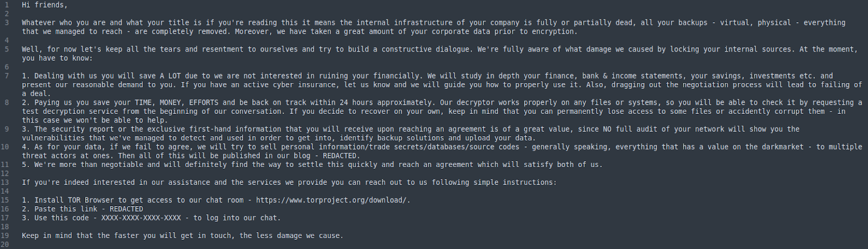Click line number 20 in the gutter

(x=5, y=245)
